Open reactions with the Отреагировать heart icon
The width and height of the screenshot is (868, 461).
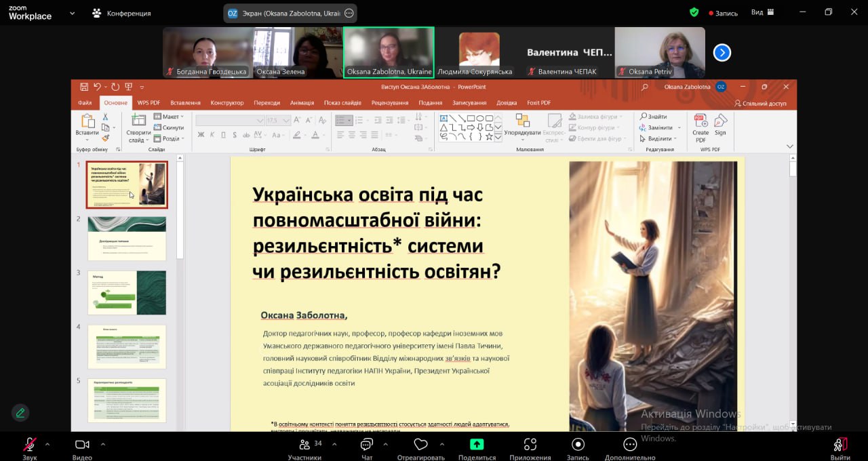420,445
